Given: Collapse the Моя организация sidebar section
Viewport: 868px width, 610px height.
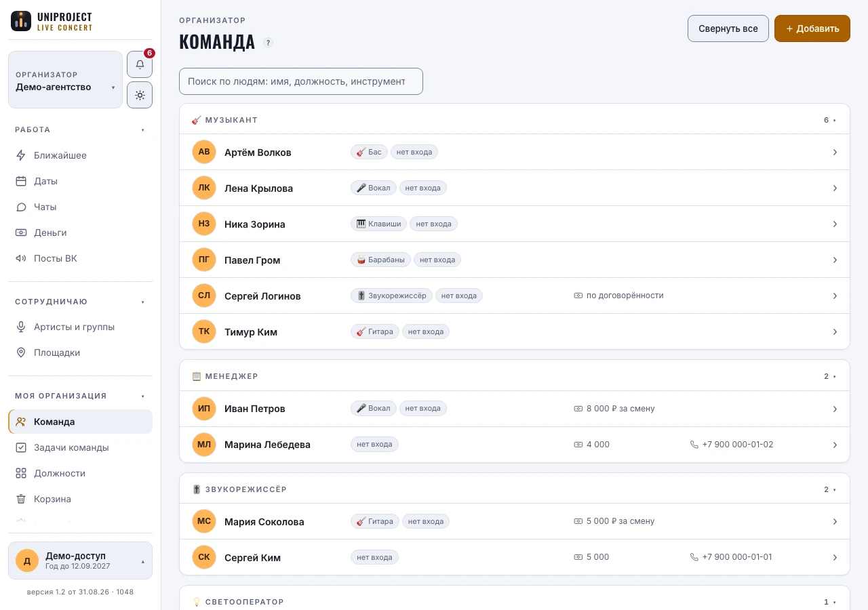Looking at the screenshot, I should (80, 396).
